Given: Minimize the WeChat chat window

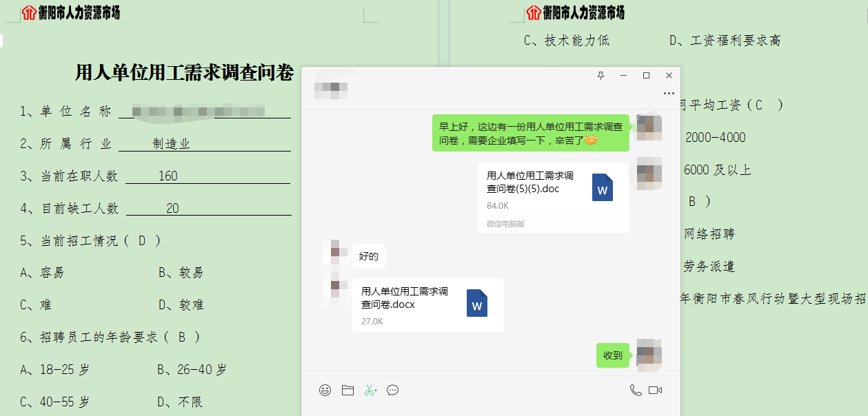Looking at the screenshot, I should (x=623, y=75).
